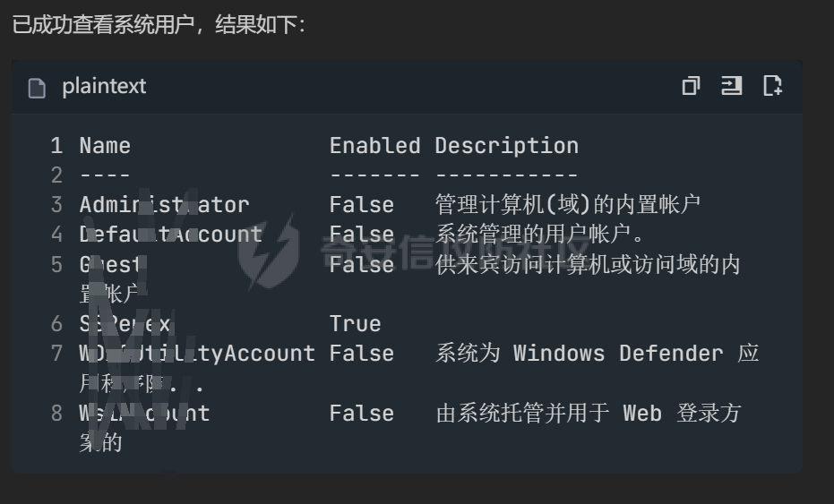Click the Web login description text

click(x=589, y=414)
